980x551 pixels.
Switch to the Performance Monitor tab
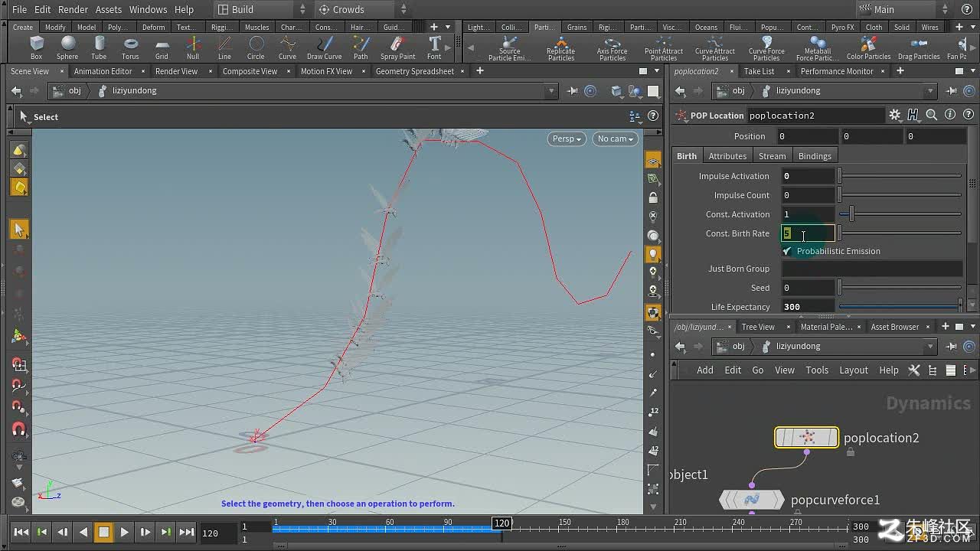(x=837, y=71)
